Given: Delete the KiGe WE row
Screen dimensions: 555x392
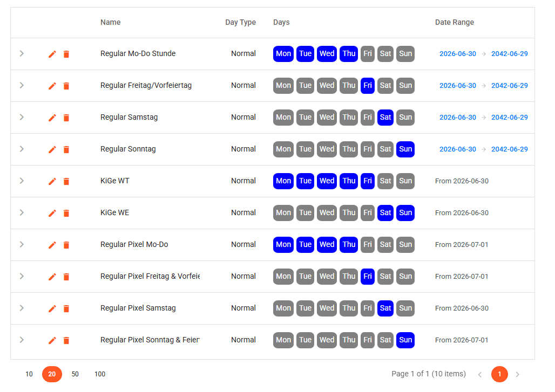Looking at the screenshot, I should tap(66, 213).
